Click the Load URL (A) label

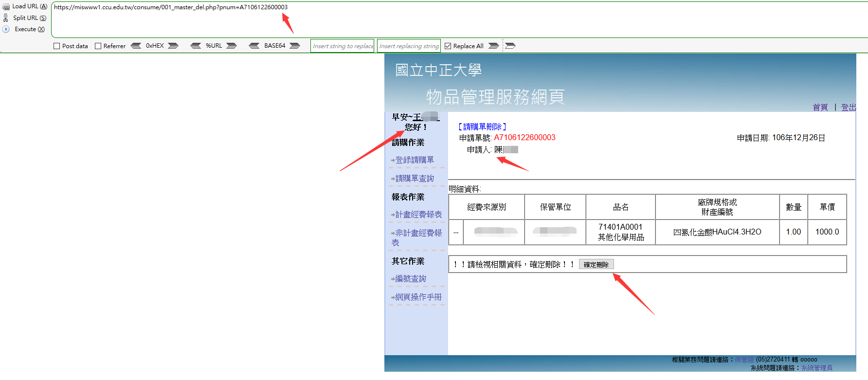tap(30, 6)
